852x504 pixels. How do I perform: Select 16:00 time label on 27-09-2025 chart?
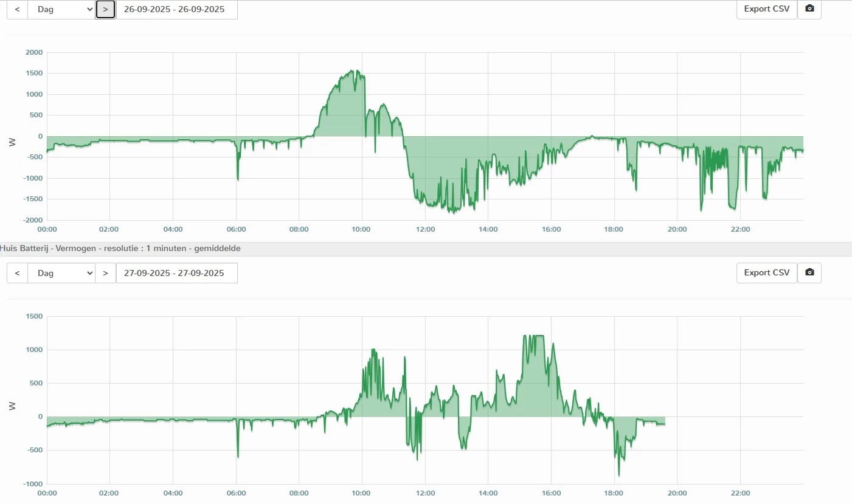(551, 494)
